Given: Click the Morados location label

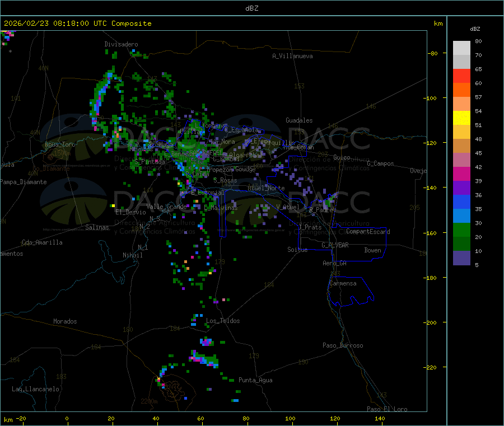Looking at the screenshot, I should [x=65, y=321].
